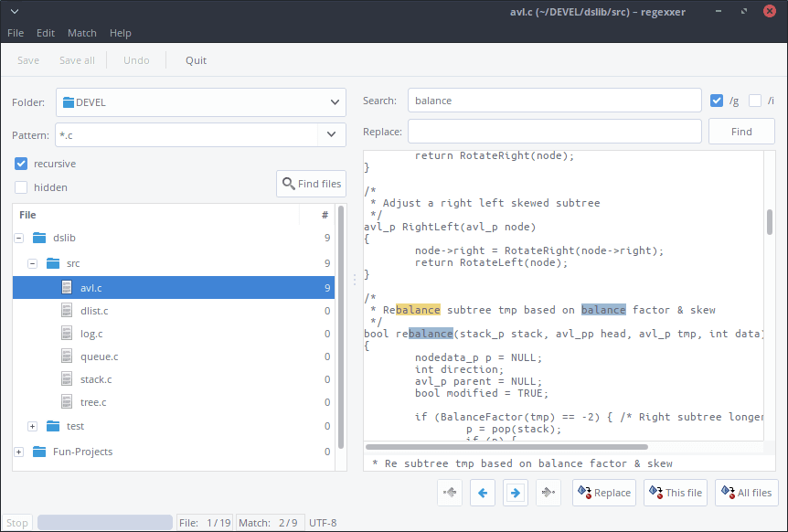
Task: Select the dlist.c file icon
Action: point(67,311)
